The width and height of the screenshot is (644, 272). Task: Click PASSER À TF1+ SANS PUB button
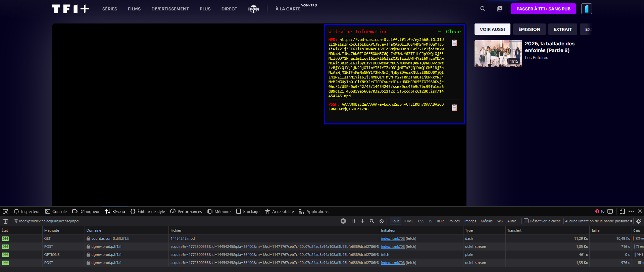click(x=543, y=9)
